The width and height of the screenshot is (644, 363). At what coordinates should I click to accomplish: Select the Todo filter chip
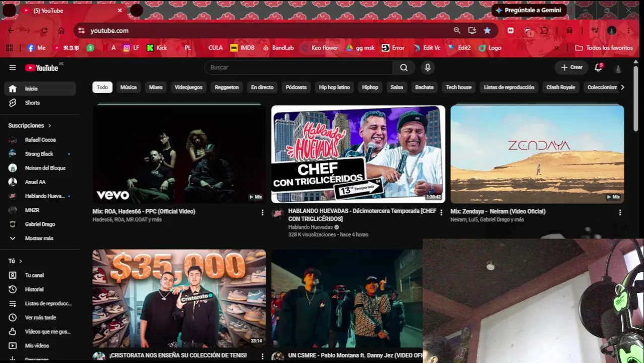(102, 87)
